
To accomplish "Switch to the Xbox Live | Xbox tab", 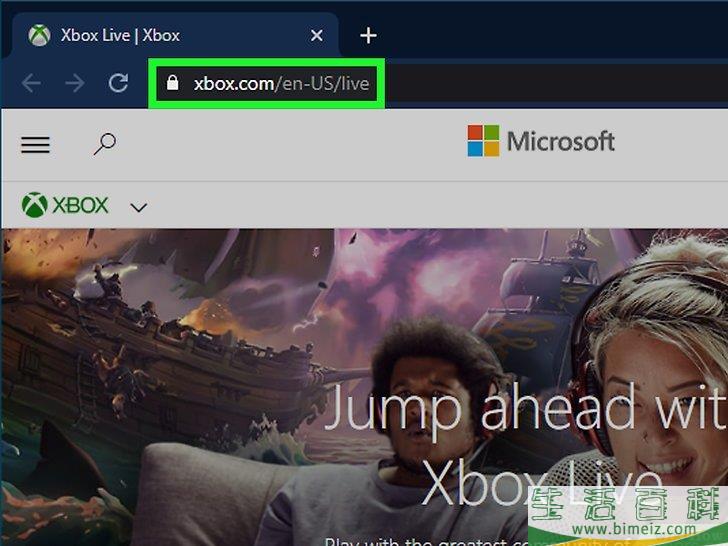I will point(176,35).
